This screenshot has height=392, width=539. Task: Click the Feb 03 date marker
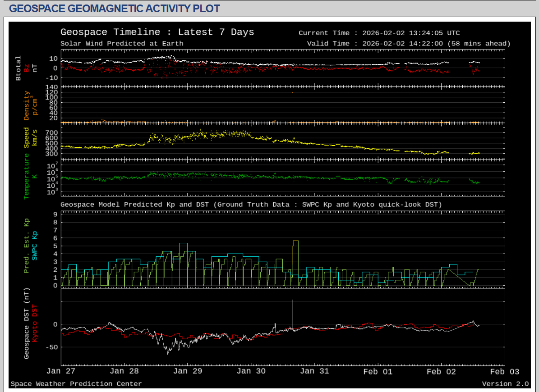coord(504,372)
